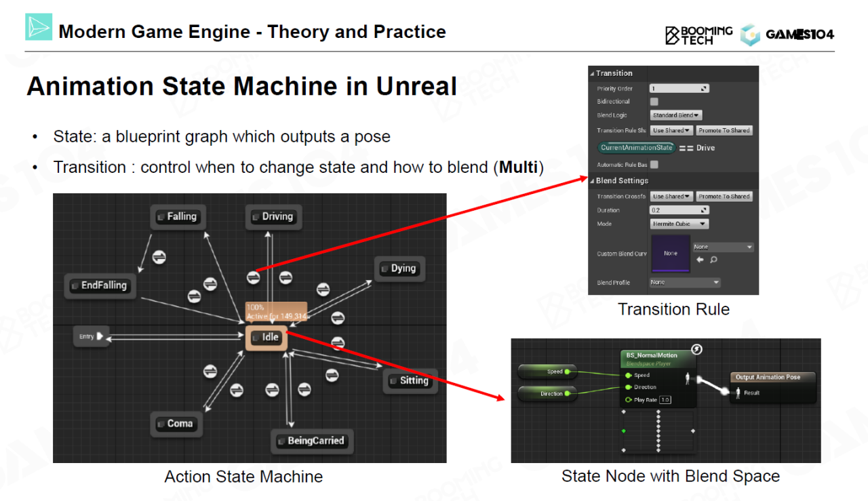The image size is (868, 501).
Task: Click Promote To Shared for Transition Crossfade
Action: (x=724, y=197)
